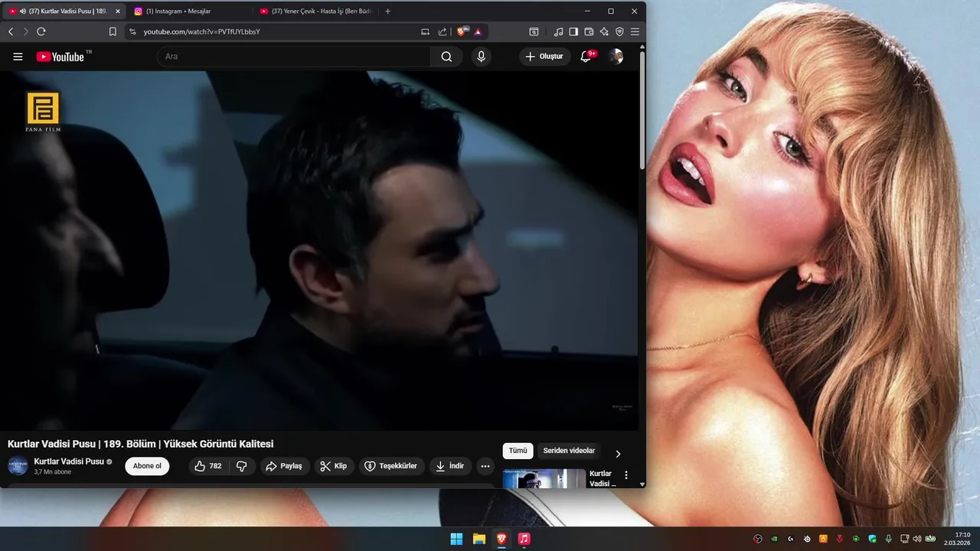Click the page vertical scrollbar thumb
Screen dimensions: 980x551
[x=642, y=111]
